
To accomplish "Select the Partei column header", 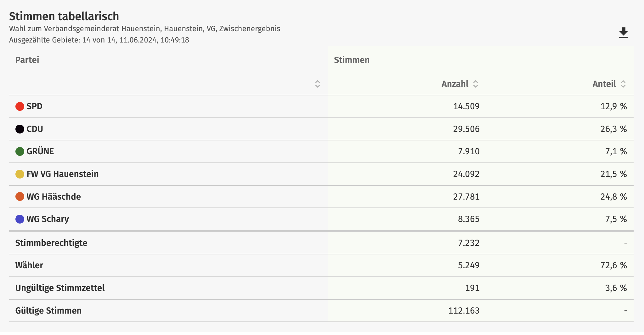I will (27, 60).
